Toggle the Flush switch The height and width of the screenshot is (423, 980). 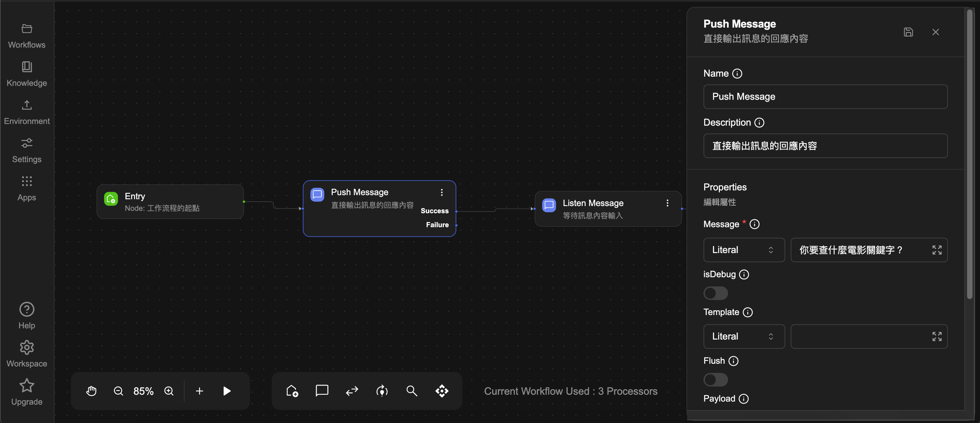click(715, 380)
